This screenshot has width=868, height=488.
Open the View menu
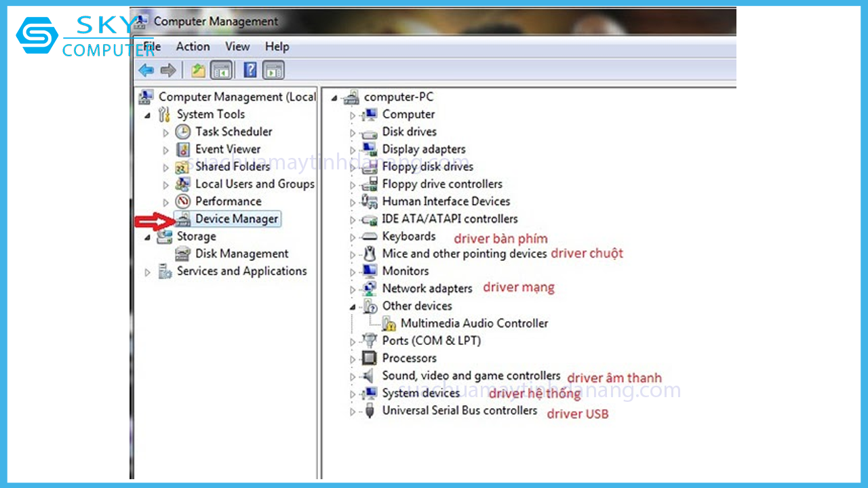click(237, 47)
